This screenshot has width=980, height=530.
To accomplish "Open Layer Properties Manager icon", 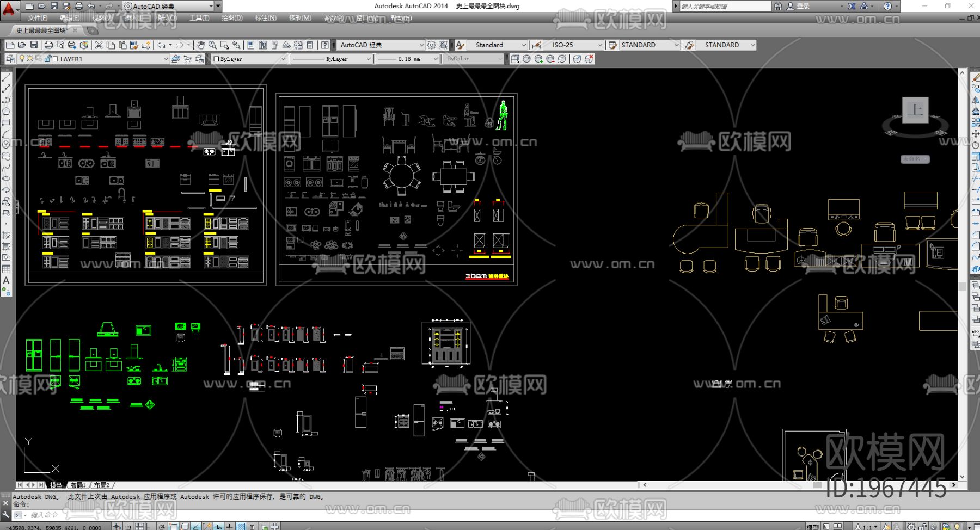I will (x=10, y=59).
